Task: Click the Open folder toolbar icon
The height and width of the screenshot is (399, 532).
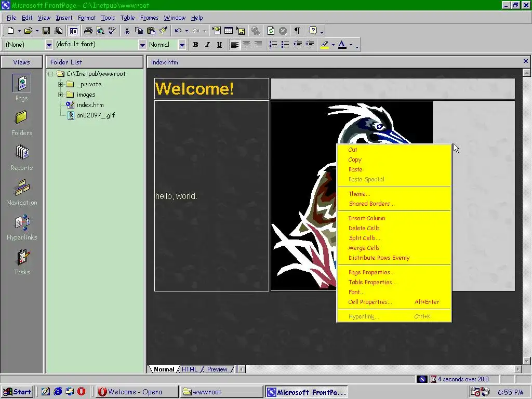Action: pos(29,31)
